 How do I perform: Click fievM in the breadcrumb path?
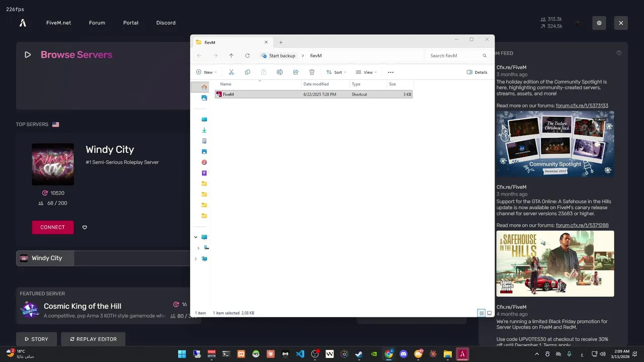316,56
